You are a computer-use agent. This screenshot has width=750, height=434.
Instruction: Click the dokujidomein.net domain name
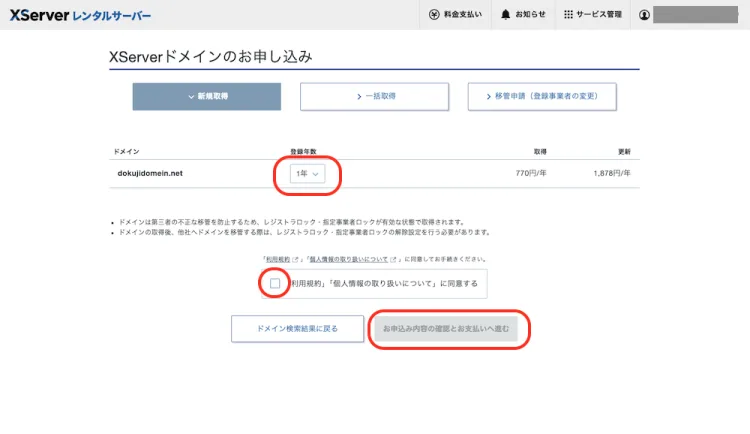coord(150,173)
